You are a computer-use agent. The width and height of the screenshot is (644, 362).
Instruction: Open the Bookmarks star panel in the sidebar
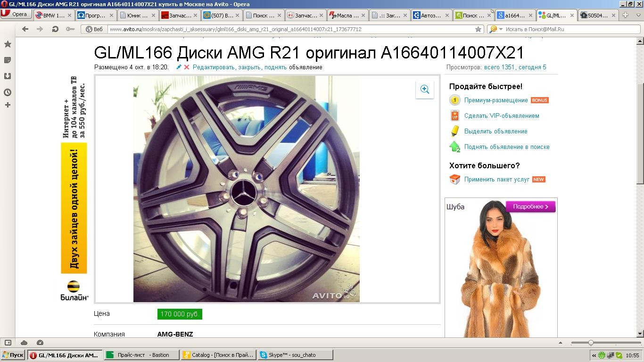8,44
